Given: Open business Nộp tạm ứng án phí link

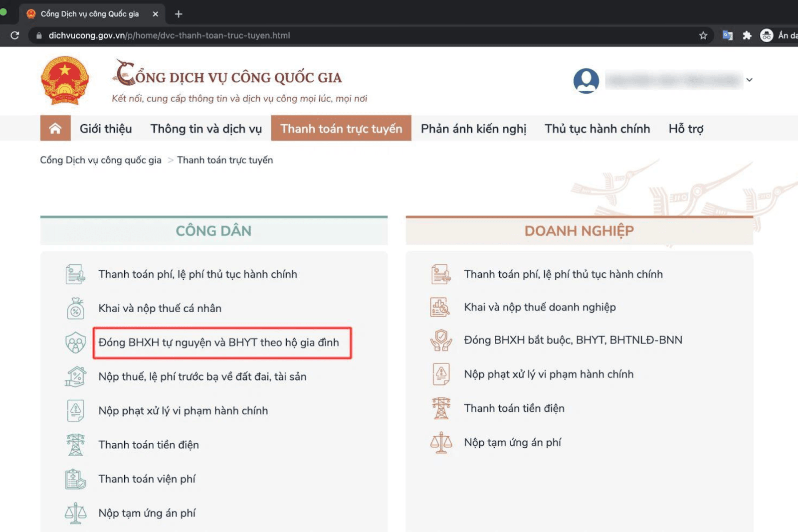Looking at the screenshot, I should click(512, 442).
